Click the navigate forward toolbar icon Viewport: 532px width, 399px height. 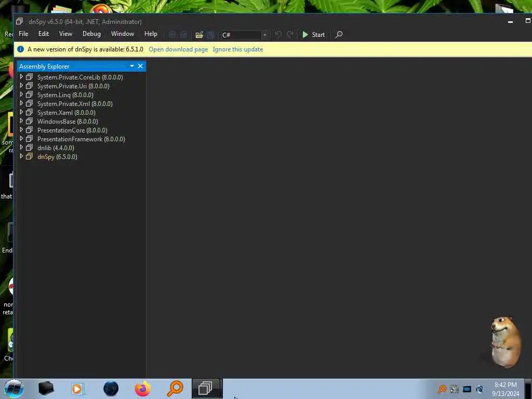click(183, 35)
